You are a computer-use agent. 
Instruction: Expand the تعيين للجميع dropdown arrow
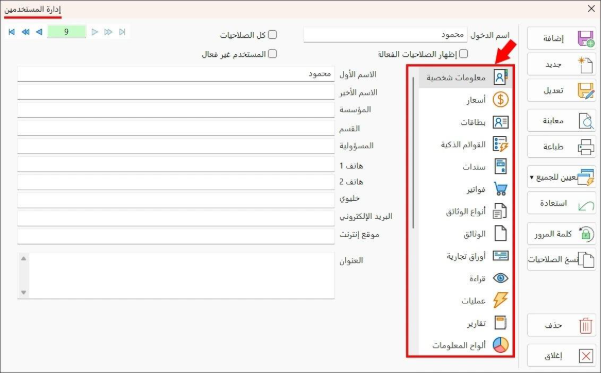[532, 177]
